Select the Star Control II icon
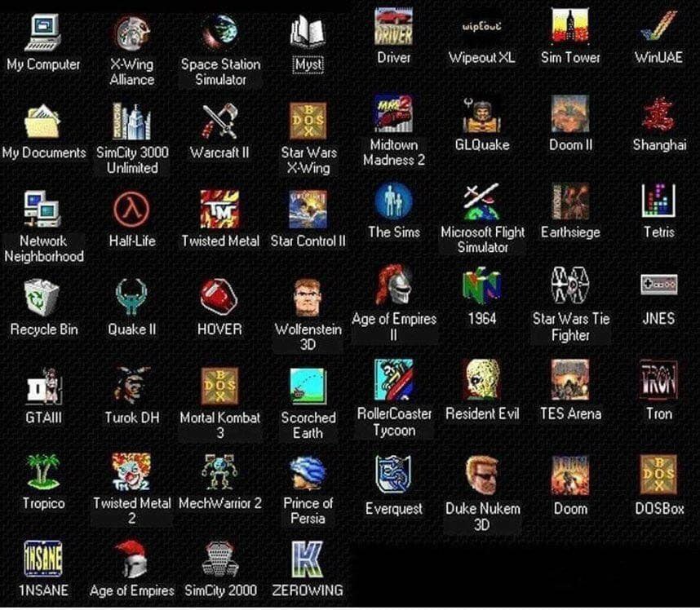This screenshot has width=700, height=610. [x=308, y=210]
